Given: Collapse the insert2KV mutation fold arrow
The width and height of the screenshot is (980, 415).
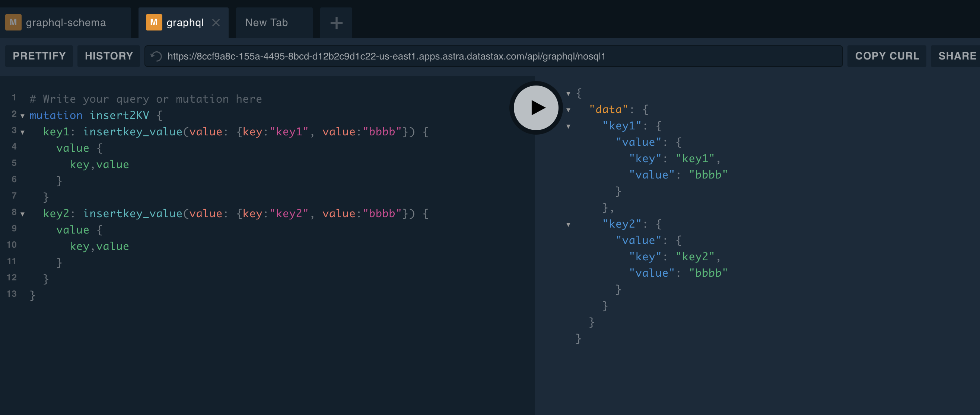Looking at the screenshot, I should click(x=22, y=117).
